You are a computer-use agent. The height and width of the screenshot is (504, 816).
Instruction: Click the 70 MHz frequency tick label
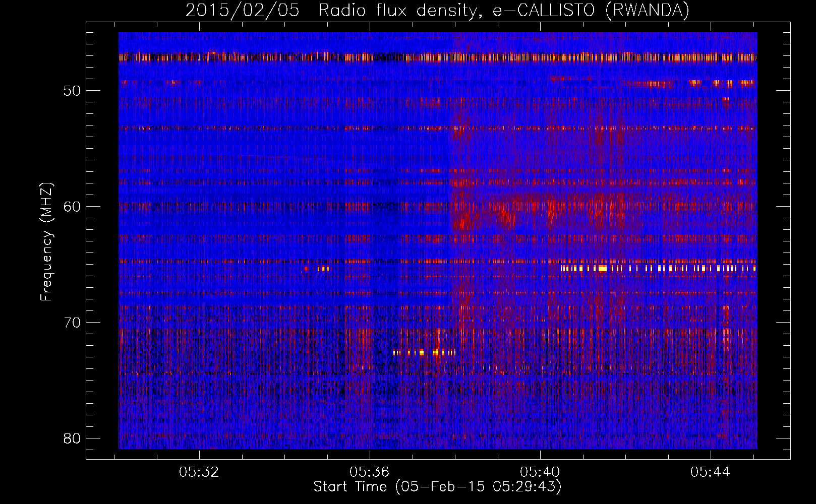pos(72,323)
